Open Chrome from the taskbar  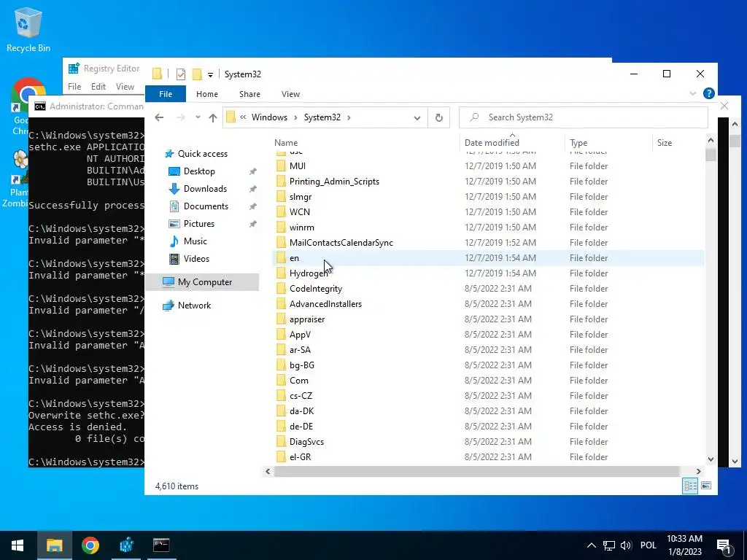click(90, 545)
